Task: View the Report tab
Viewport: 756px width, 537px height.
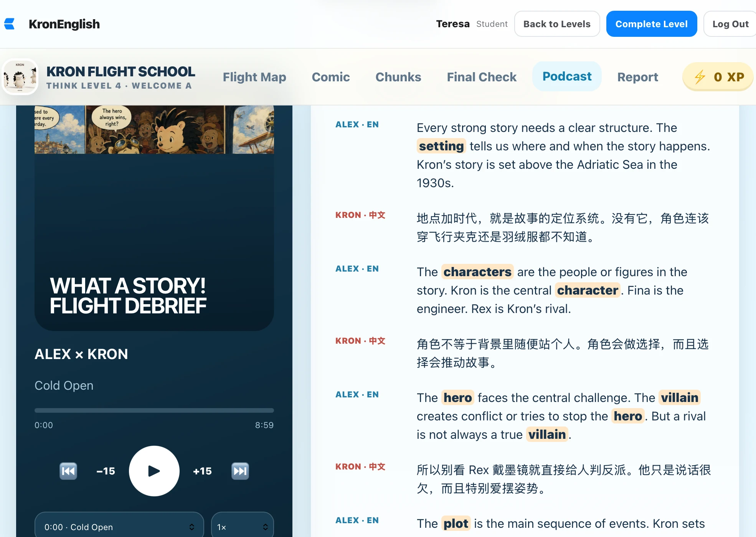Action: coord(638,77)
